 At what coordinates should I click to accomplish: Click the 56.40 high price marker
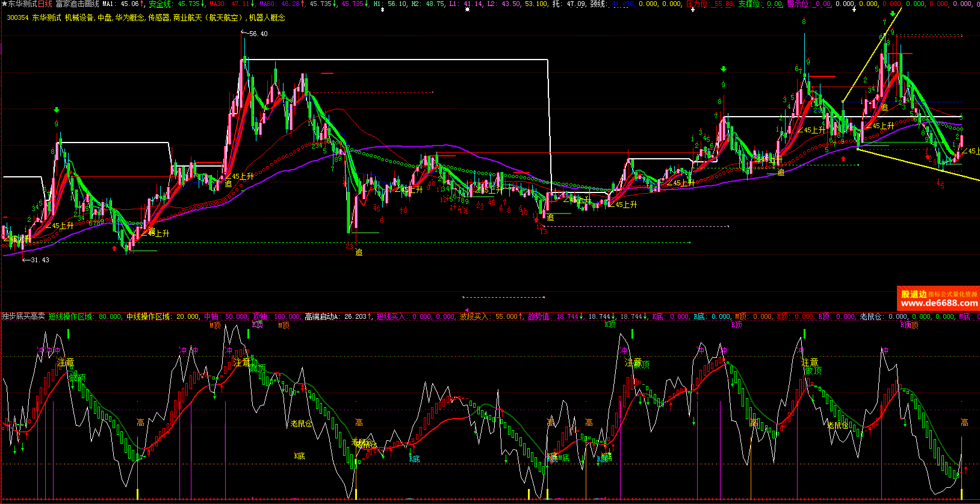coord(258,34)
